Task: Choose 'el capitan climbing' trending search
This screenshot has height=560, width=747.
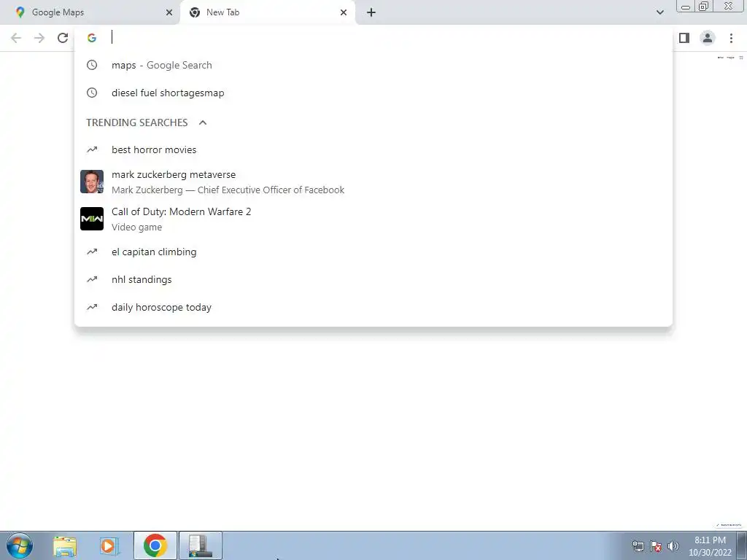Action: (373, 252)
